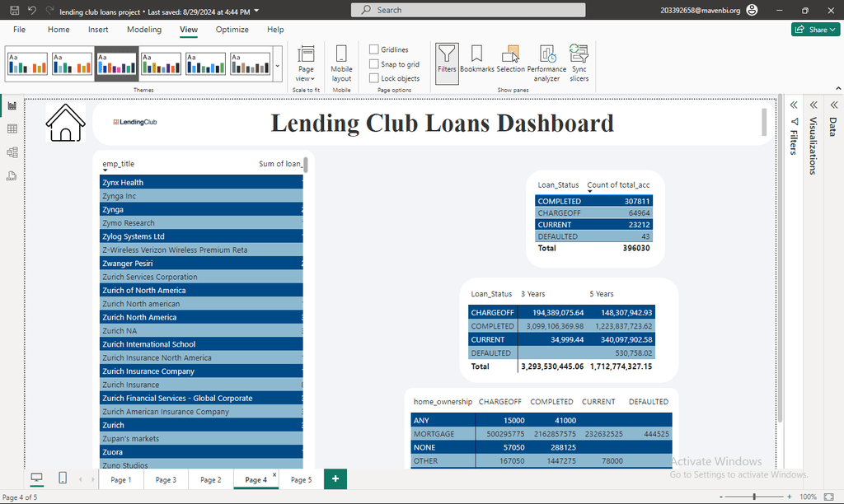Viewport: 844px width, 504px height.
Task: Open the Home ribbon tab
Action: point(59,30)
